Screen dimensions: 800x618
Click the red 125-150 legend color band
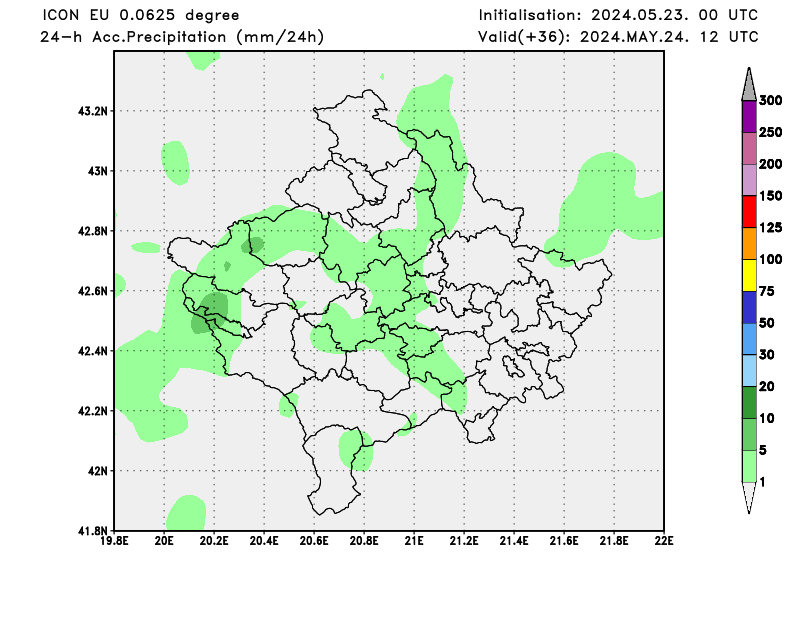748,211
